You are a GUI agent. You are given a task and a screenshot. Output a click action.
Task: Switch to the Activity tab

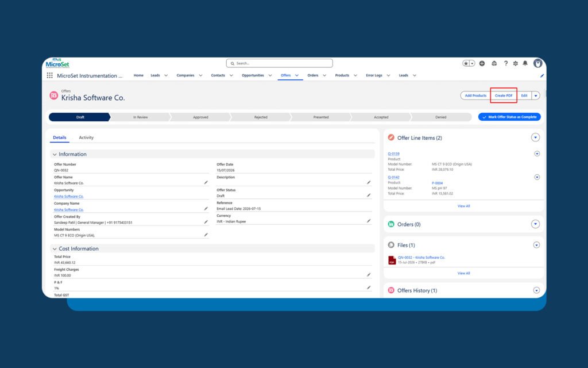(x=86, y=137)
